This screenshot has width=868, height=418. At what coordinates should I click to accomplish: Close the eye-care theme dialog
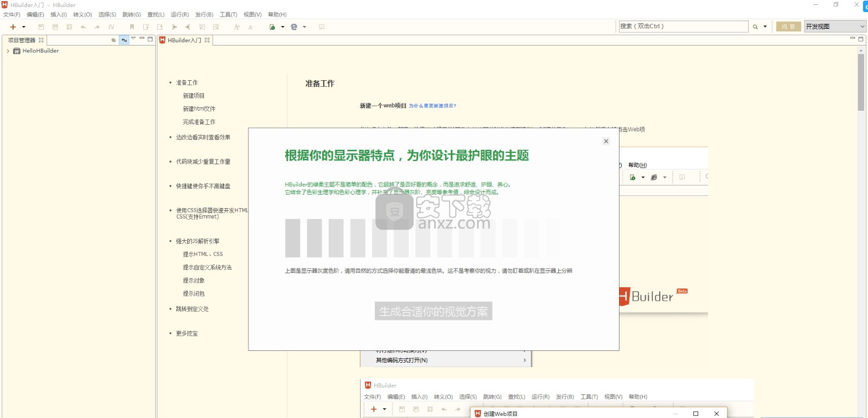pyautogui.click(x=606, y=142)
